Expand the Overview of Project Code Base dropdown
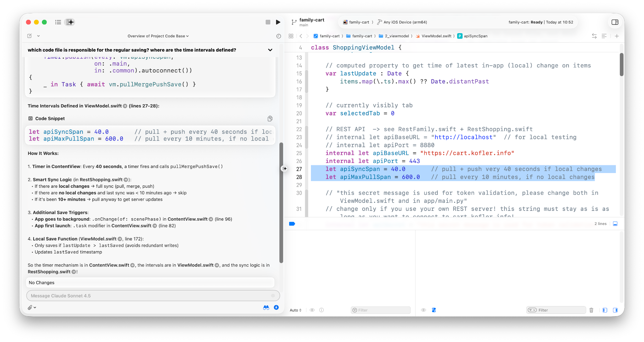 coord(158,36)
